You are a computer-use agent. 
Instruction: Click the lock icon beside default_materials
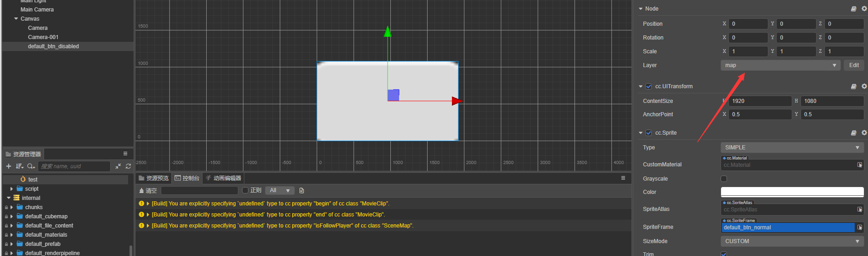click(6, 235)
